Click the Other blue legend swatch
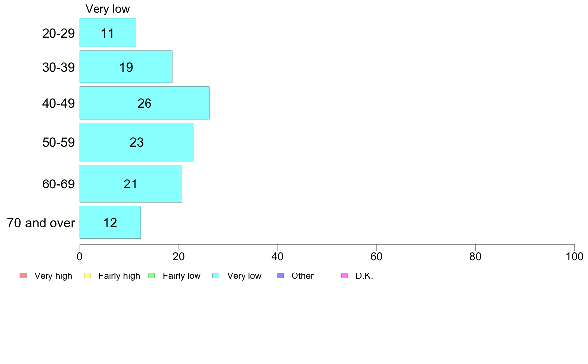 point(280,275)
